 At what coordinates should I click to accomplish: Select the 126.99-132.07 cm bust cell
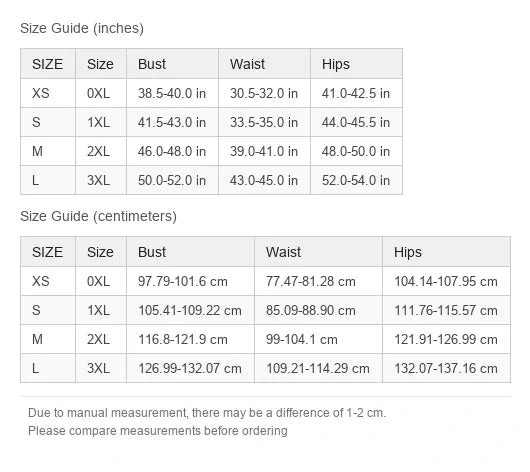[x=190, y=369]
